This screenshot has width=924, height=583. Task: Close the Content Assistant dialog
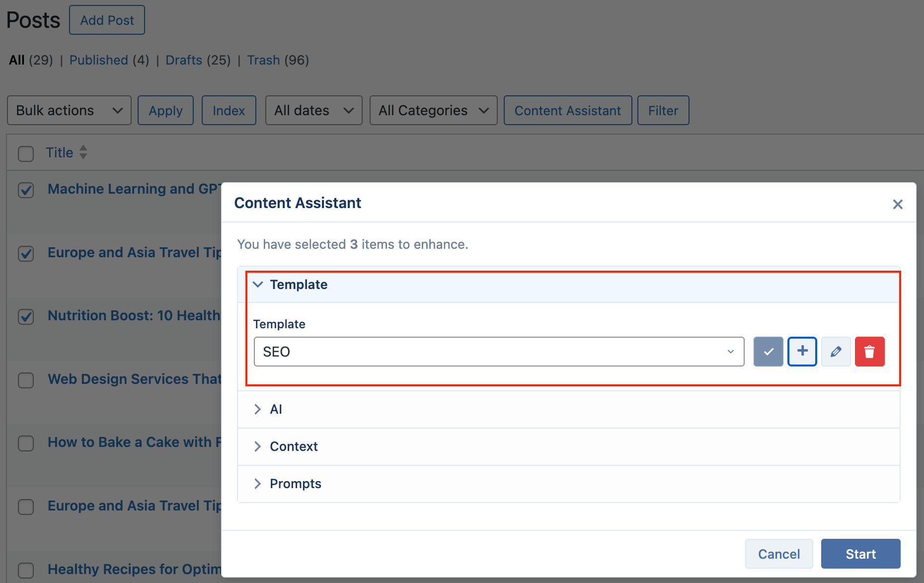point(898,204)
